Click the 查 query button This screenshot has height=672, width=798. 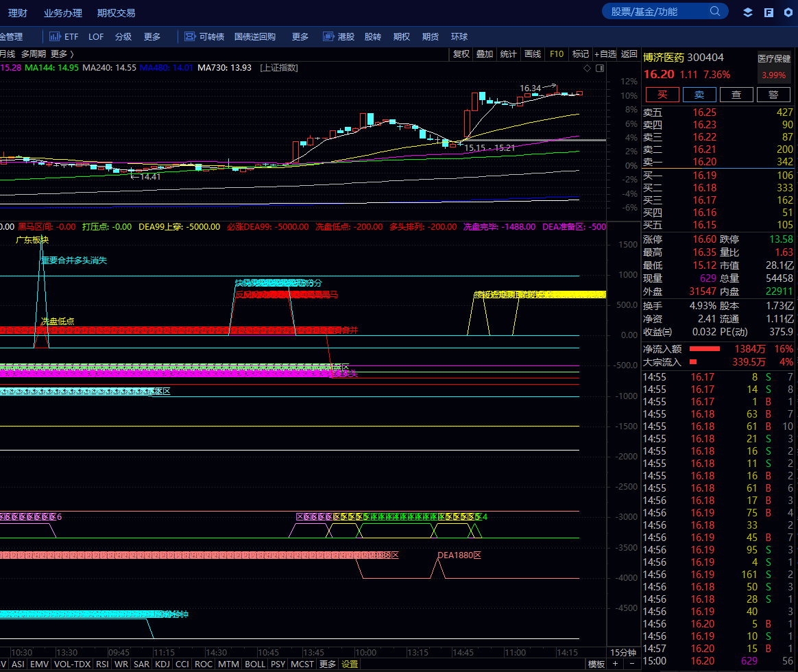pos(736,95)
